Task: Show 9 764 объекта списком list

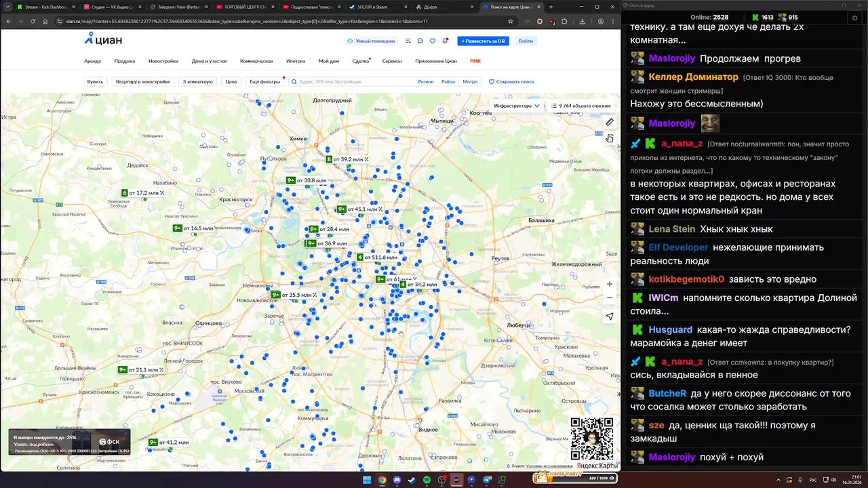Action: pos(580,106)
